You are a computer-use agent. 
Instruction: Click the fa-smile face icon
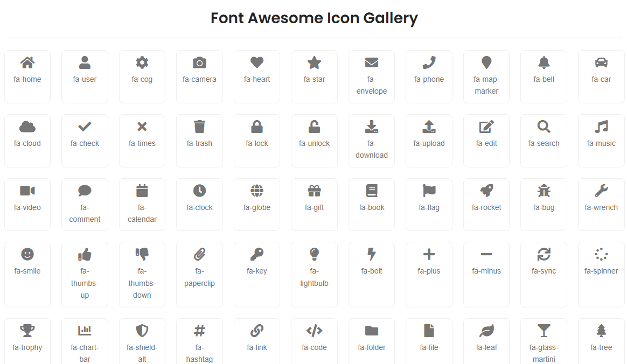tap(27, 254)
